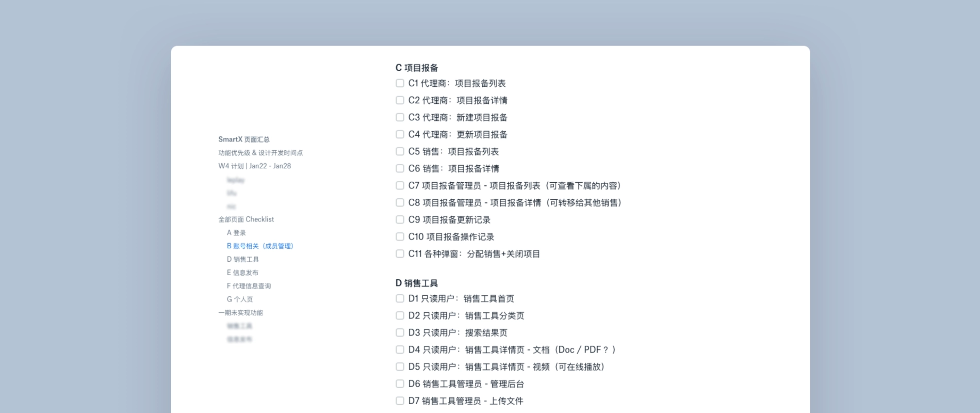This screenshot has height=413, width=980.
Task: Select A 登录 in the sidebar outline
Action: point(236,233)
